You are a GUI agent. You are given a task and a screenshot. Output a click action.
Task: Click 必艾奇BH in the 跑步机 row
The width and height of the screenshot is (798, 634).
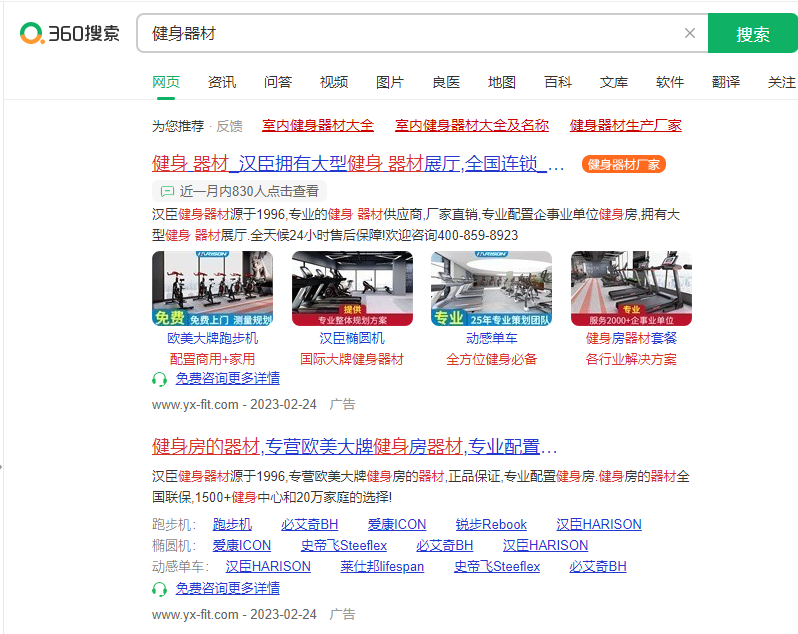(x=309, y=524)
